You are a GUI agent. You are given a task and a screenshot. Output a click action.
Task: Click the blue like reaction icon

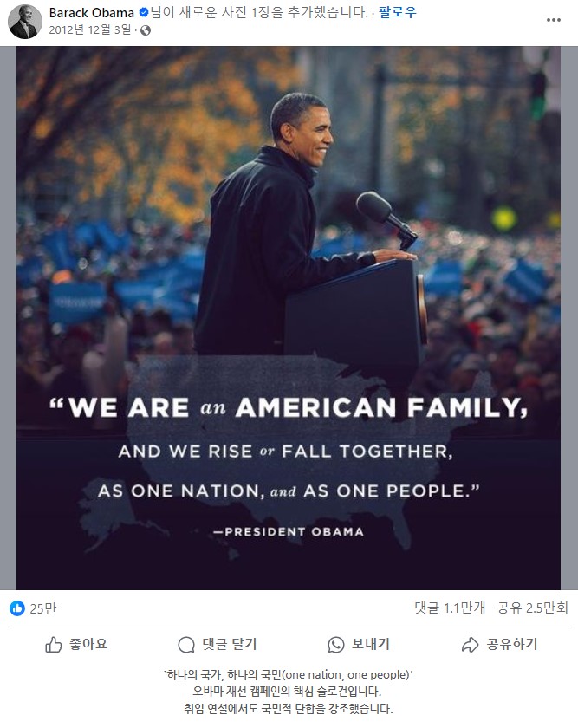17,608
